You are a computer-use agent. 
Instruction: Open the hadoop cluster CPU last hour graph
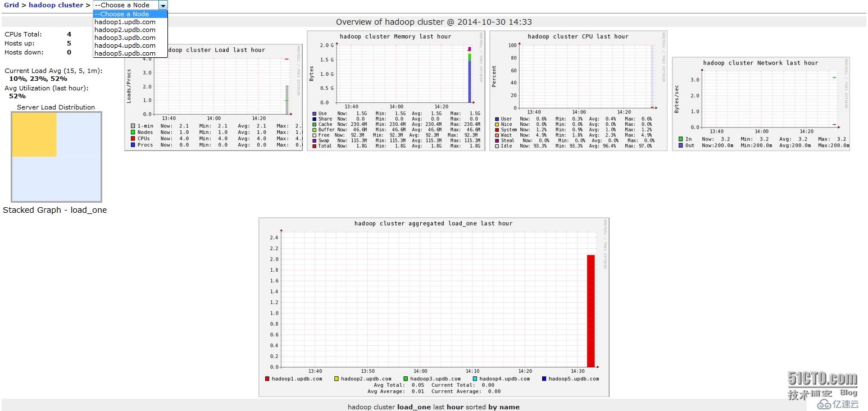click(x=578, y=90)
